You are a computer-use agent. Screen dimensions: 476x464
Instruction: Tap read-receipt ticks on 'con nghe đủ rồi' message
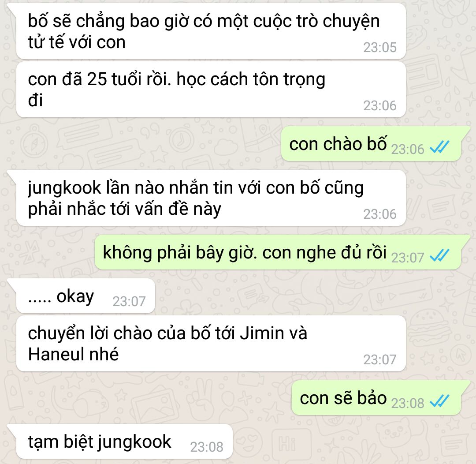439,255
